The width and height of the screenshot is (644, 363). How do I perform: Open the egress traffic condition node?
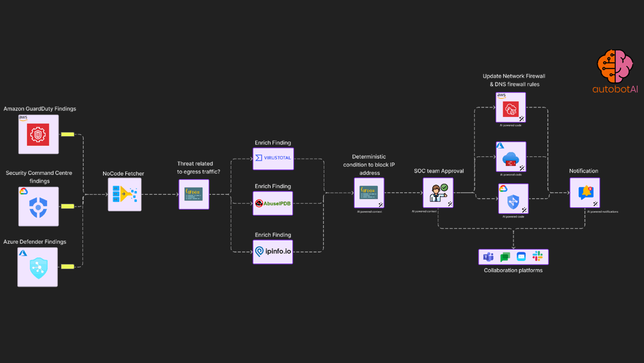click(194, 194)
